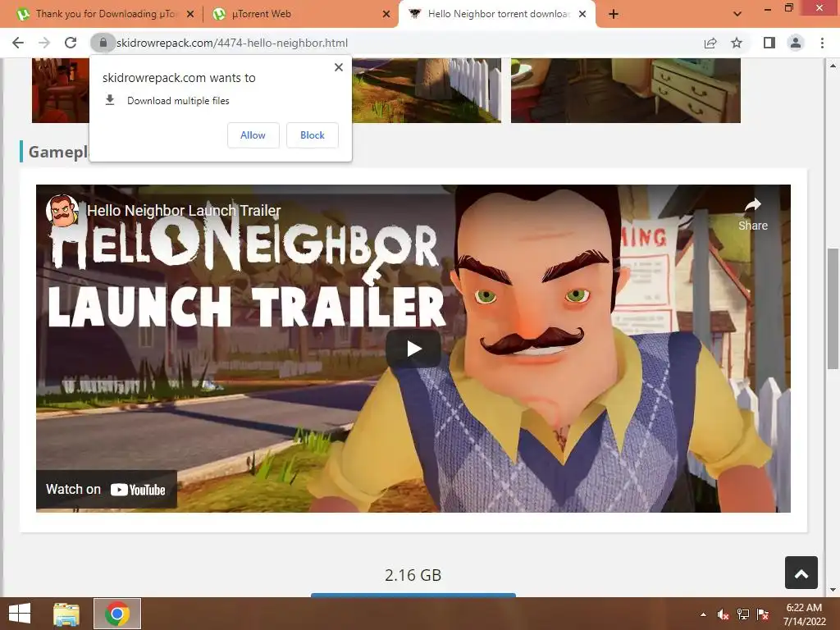Image resolution: width=840 pixels, height=630 pixels.
Task: Switch to the µTorrent Web tab
Action: click(299, 15)
